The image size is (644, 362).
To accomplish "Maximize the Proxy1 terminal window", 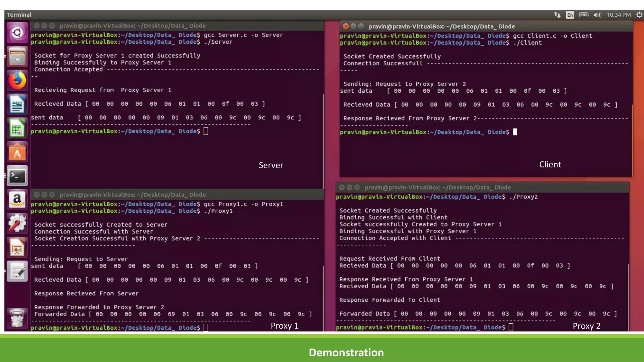I will [x=52, y=195].
